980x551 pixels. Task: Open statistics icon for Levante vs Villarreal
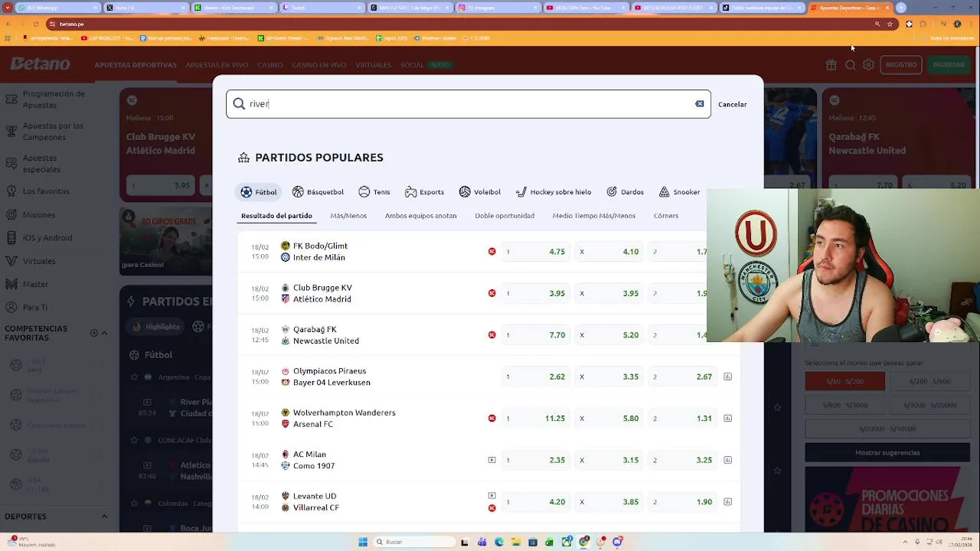coord(727,502)
